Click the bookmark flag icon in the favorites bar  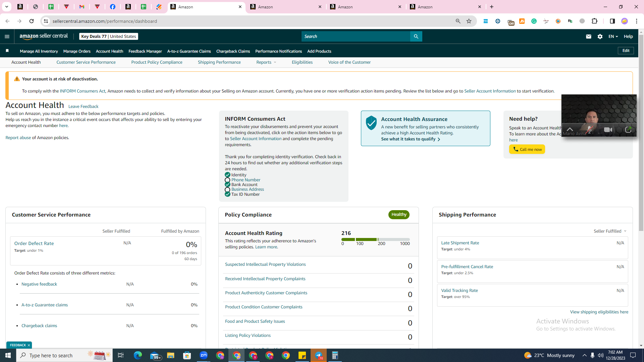click(x=7, y=51)
